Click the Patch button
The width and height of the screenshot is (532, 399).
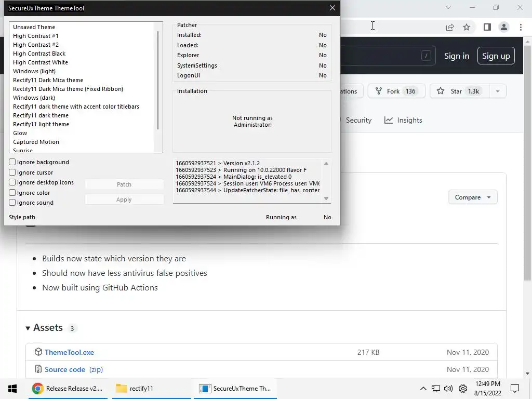pos(124,184)
